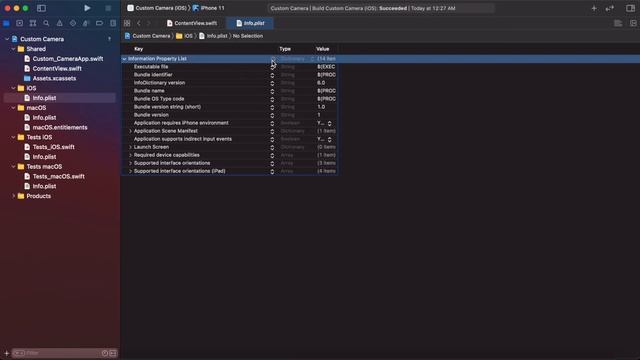The width and height of the screenshot is (640, 360).
Task: Add editor on right
Action: 633,23
